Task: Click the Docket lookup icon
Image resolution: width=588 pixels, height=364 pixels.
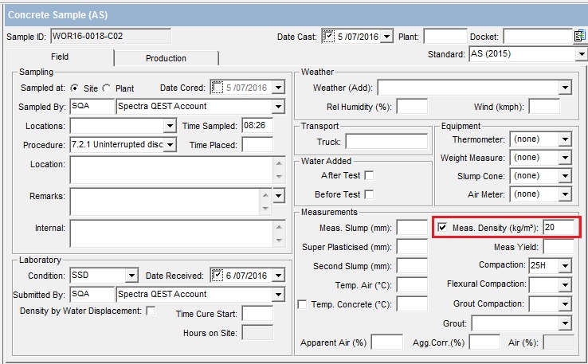Action: [x=579, y=37]
